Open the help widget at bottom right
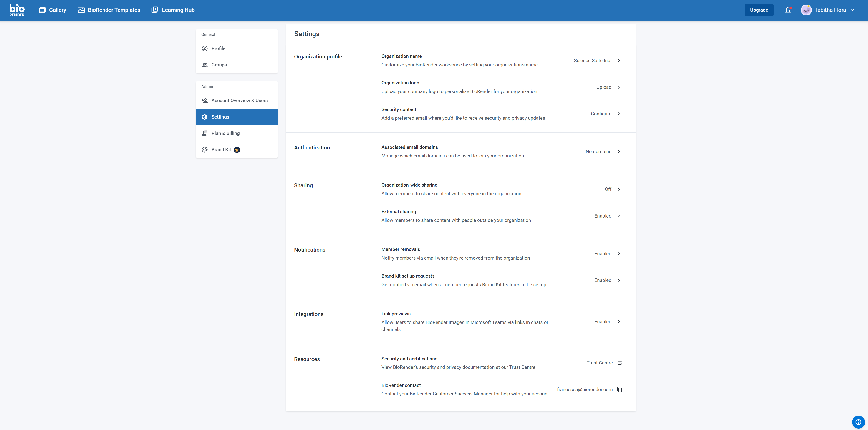 (858, 422)
